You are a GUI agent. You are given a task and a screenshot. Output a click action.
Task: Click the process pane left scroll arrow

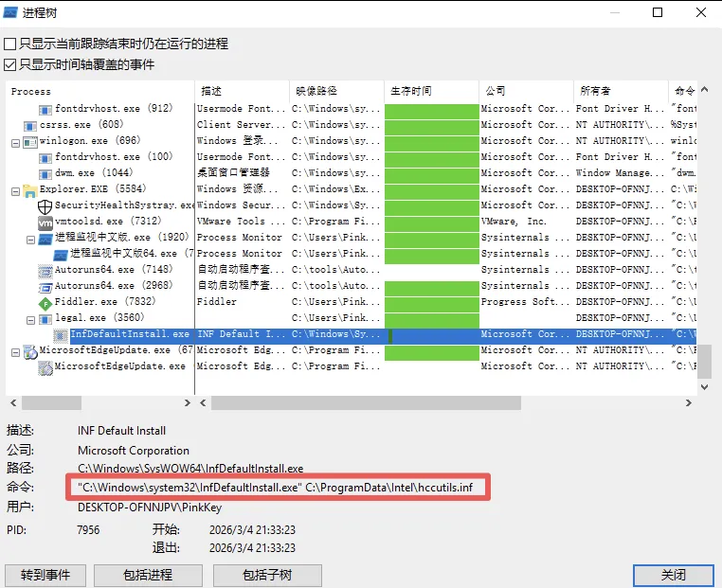point(13,403)
